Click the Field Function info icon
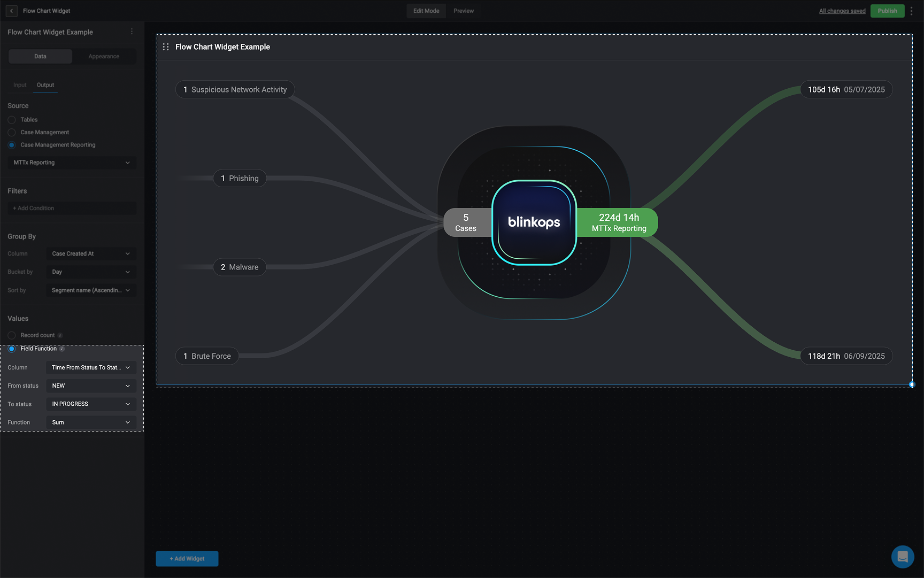This screenshot has width=924, height=578. [62, 349]
